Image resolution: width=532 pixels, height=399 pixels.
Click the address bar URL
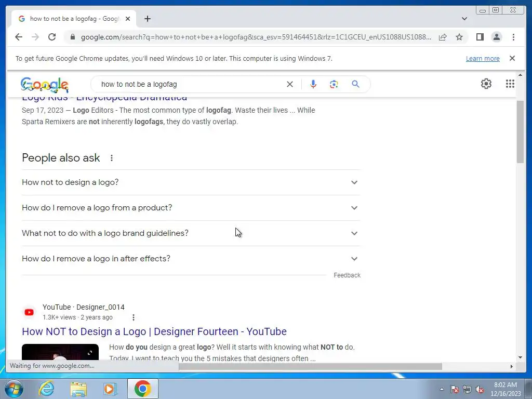(256, 37)
